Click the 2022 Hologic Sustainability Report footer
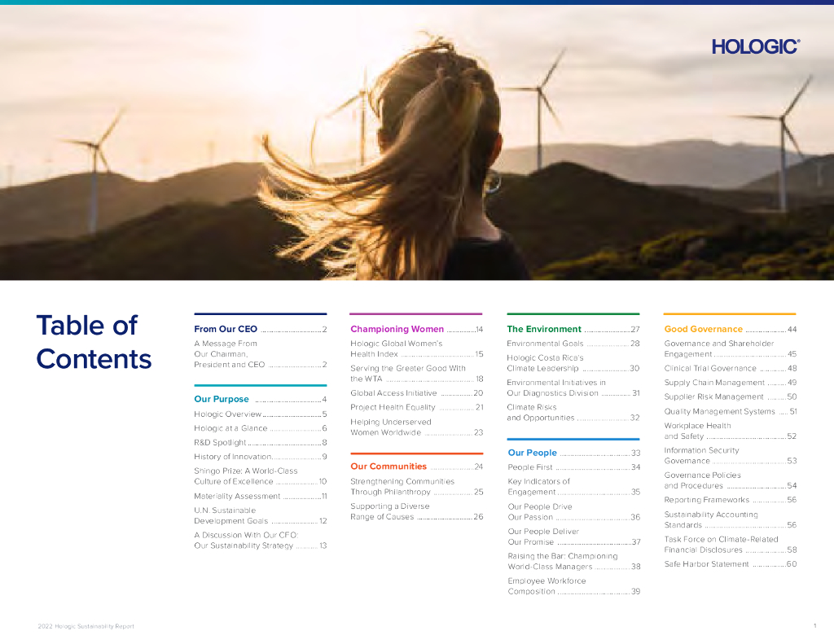Screen dimensions: 834x644 tap(86, 626)
